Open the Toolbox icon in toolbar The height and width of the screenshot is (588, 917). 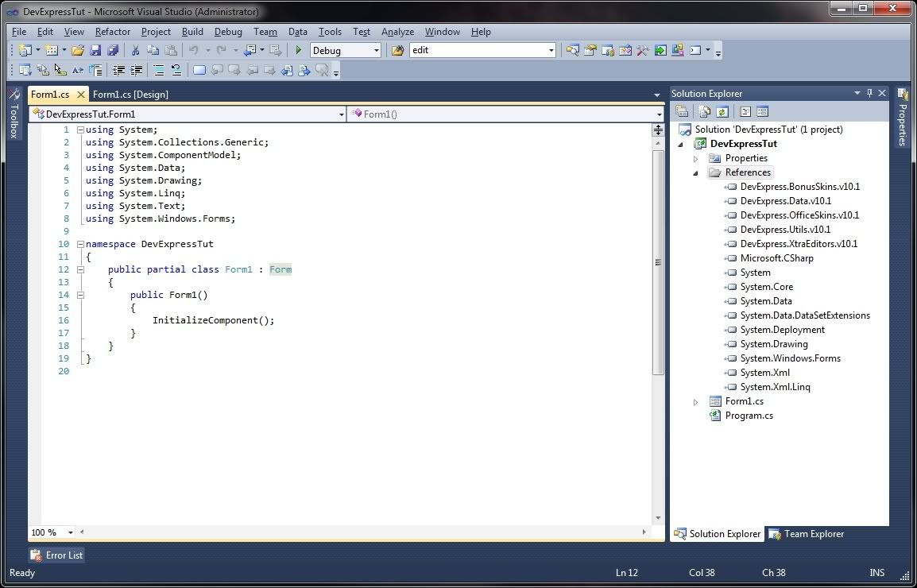[643, 50]
